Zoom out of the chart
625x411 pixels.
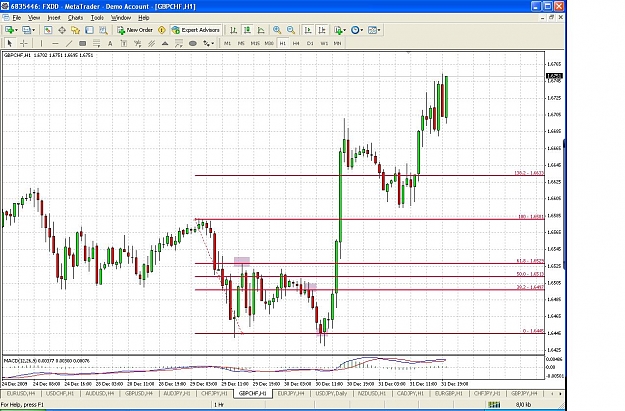click(x=291, y=30)
